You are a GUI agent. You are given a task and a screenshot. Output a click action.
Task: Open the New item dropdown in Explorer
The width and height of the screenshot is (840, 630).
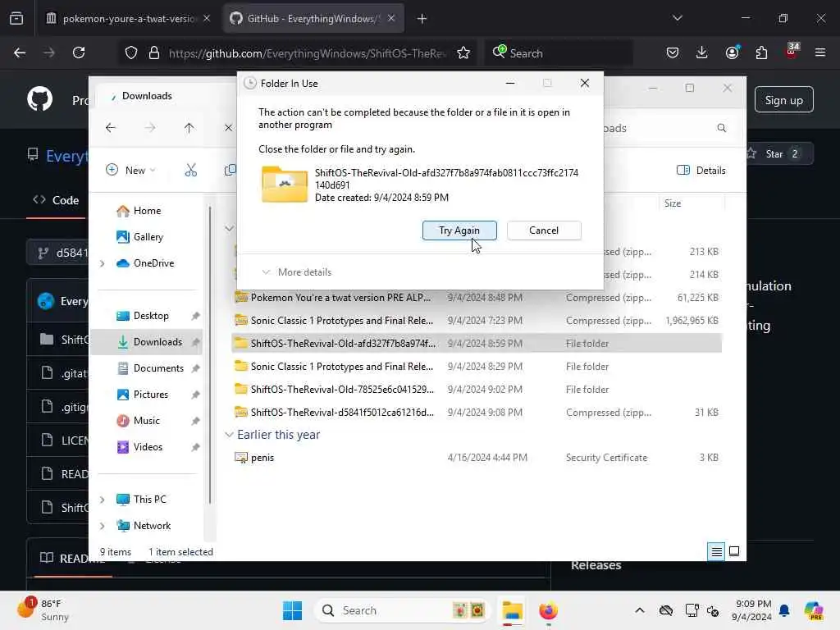tap(130, 171)
